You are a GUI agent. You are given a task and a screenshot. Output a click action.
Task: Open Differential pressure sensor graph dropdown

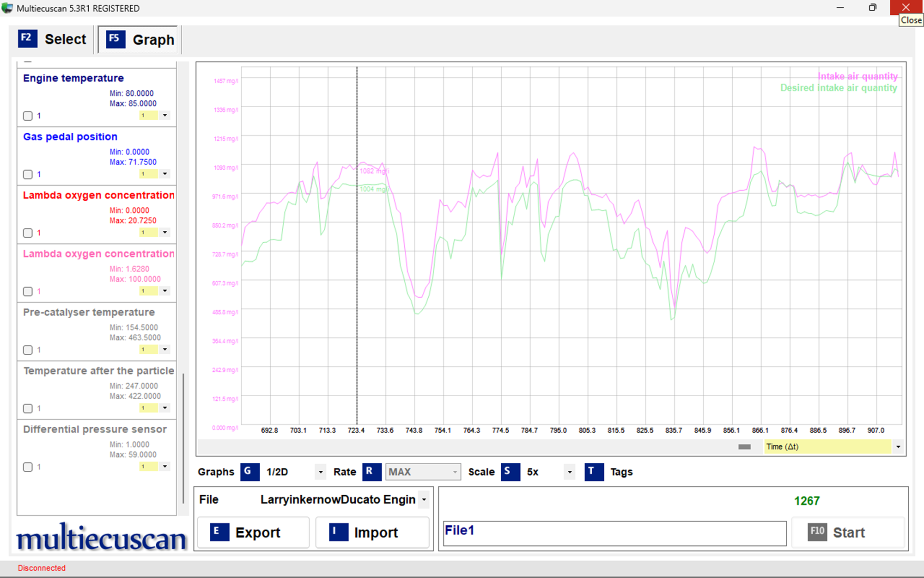click(x=164, y=466)
